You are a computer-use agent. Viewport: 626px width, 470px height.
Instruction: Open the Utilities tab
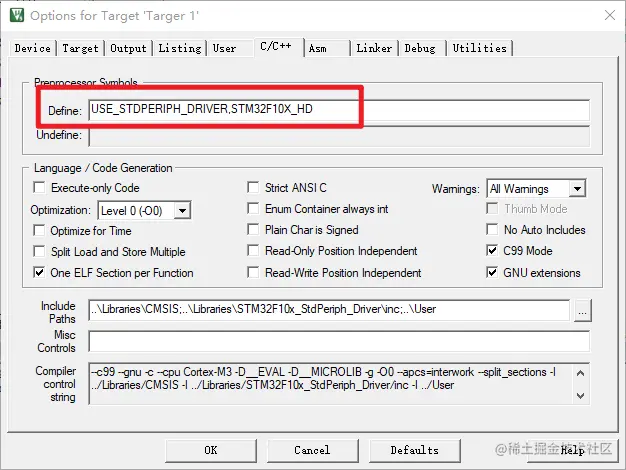point(479,48)
